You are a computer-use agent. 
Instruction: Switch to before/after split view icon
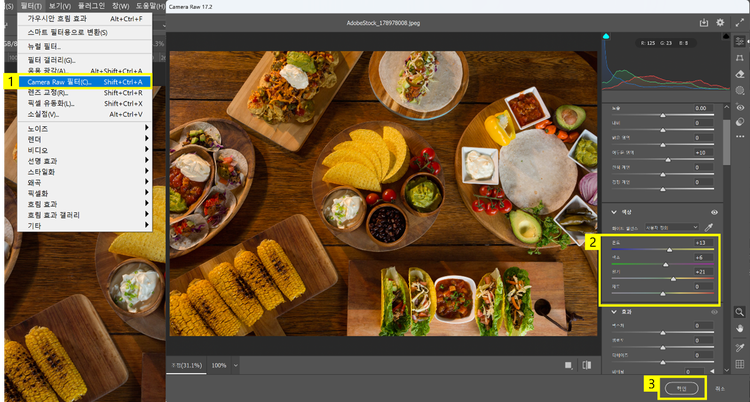[x=587, y=365]
